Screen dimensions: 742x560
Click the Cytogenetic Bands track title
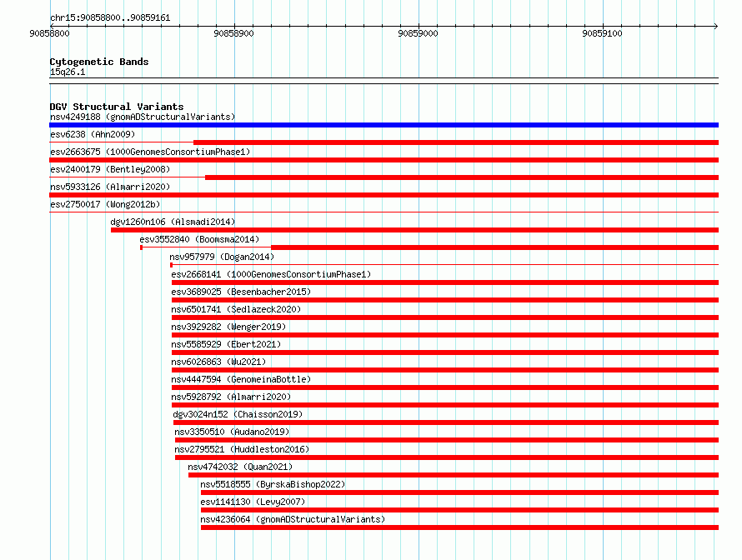[x=99, y=62]
